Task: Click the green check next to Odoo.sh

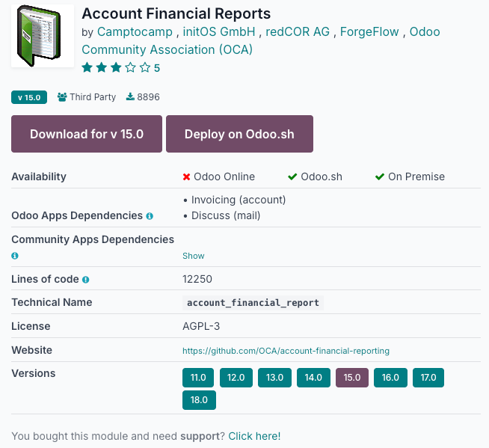Action: click(x=292, y=177)
